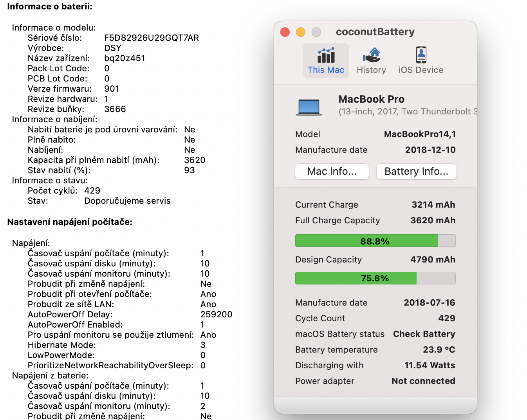Select battery temperature 23.9 °C

tap(439, 349)
